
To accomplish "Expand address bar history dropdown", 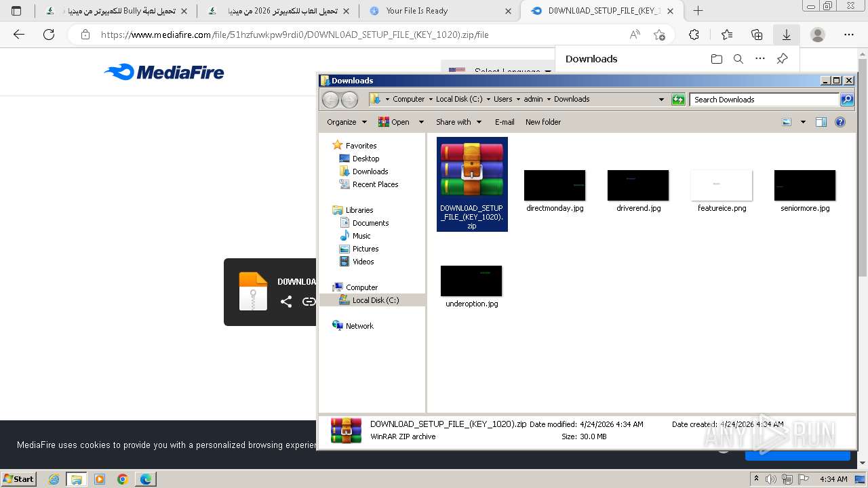I will (662, 100).
